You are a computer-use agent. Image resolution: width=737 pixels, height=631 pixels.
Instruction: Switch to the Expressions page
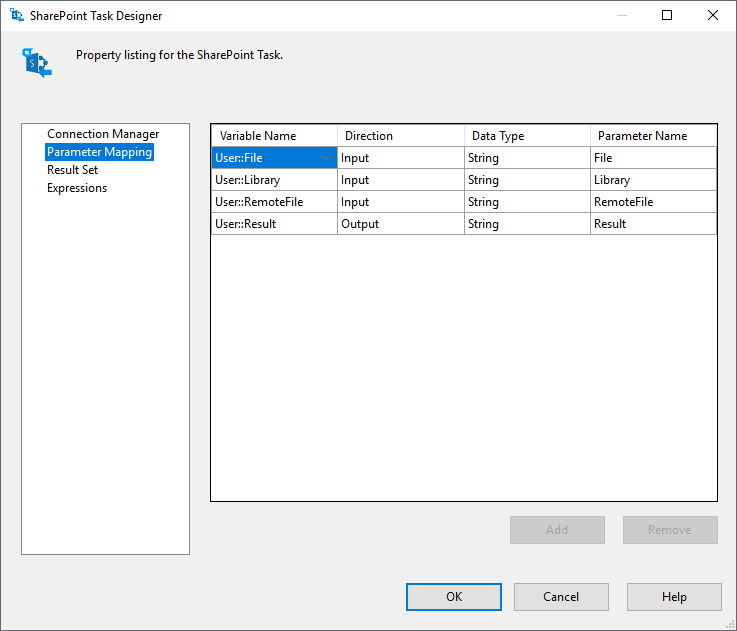(77, 188)
